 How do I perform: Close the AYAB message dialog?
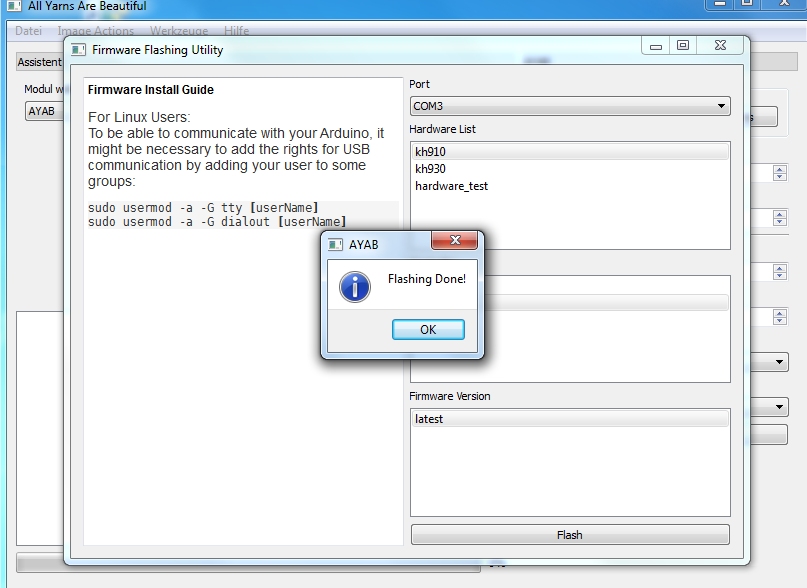click(455, 240)
